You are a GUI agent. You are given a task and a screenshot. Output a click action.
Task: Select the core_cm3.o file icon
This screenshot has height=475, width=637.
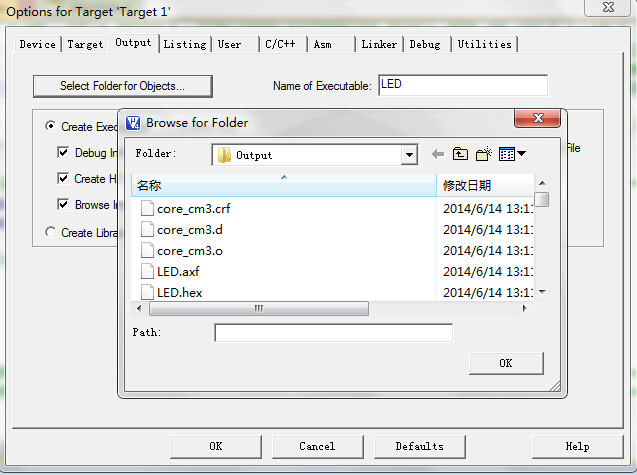[x=147, y=250]
